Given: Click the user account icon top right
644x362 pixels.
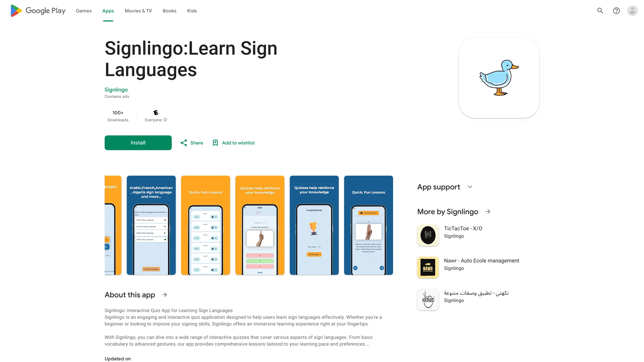Looking at the screenshot, I should pos(632,11).
